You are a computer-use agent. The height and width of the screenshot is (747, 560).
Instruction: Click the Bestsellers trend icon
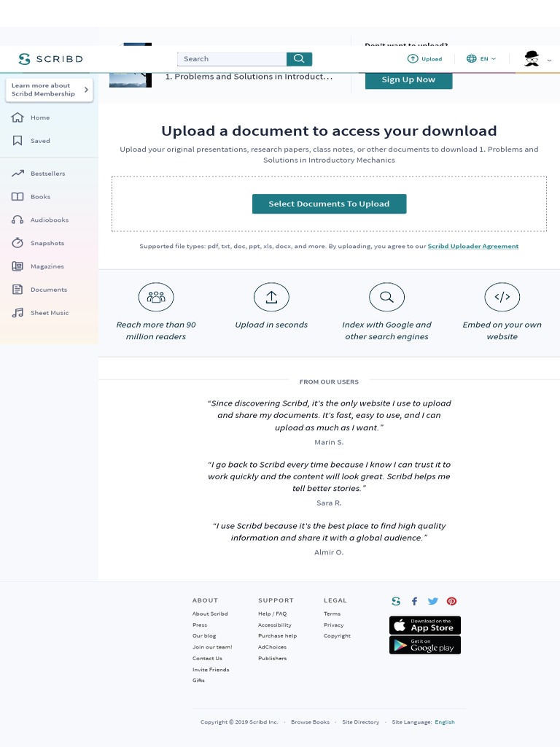[x=17, y=174]
